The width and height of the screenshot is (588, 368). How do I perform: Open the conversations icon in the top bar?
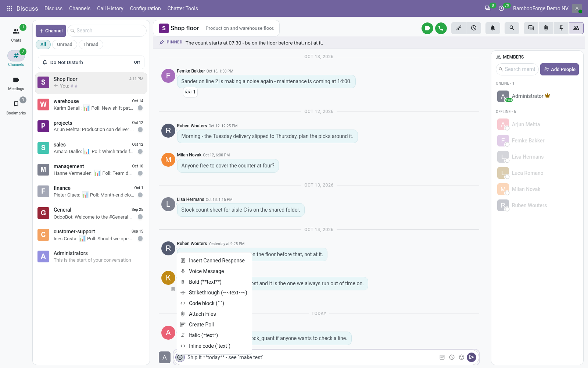(488, 8)
